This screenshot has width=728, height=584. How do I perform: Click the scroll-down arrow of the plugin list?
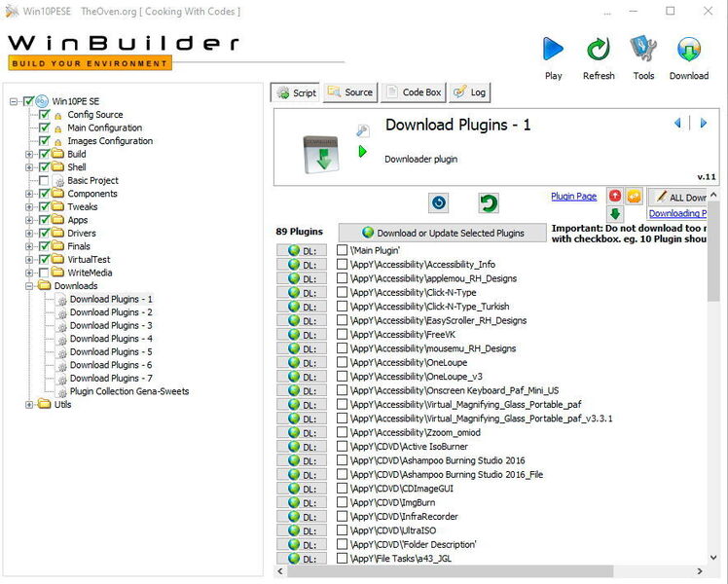tap(713, 558)
